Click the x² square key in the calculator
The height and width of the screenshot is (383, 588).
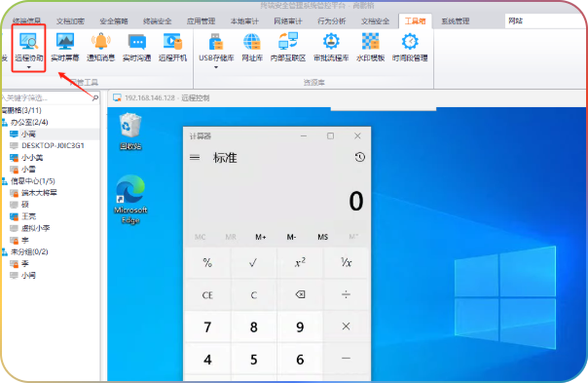[300, 262]
